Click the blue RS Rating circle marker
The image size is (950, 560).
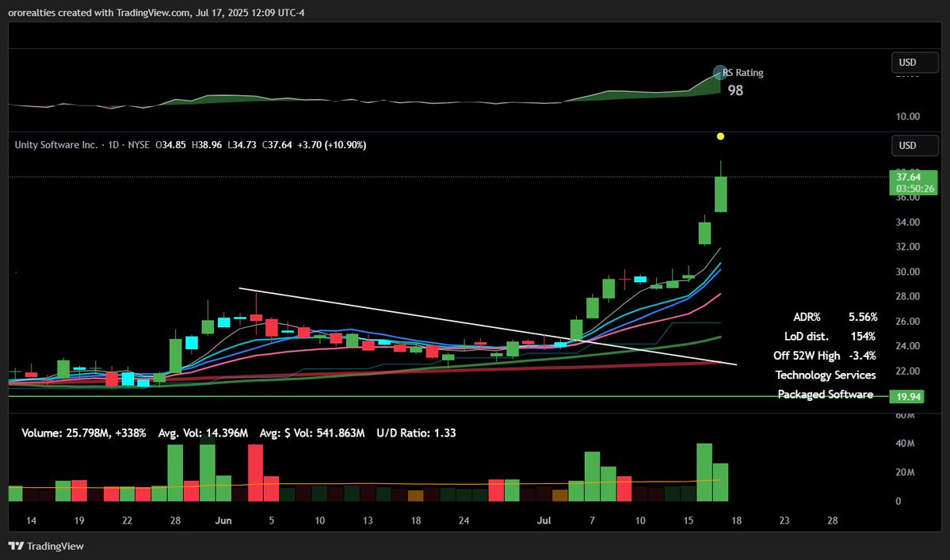coord(719,73)
